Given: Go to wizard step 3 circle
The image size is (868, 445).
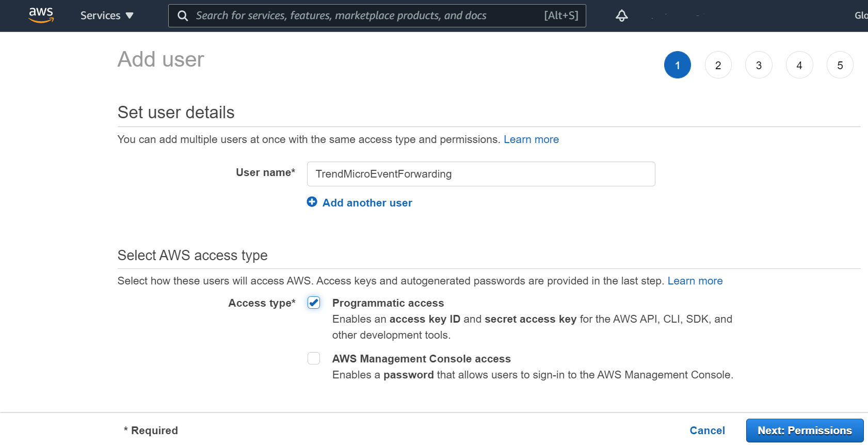Looking at the screenshot, I should coord(759,65).
